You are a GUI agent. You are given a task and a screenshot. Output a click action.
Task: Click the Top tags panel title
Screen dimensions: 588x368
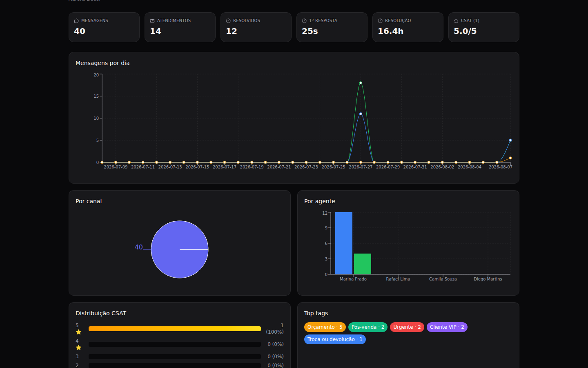pos(316,313)
